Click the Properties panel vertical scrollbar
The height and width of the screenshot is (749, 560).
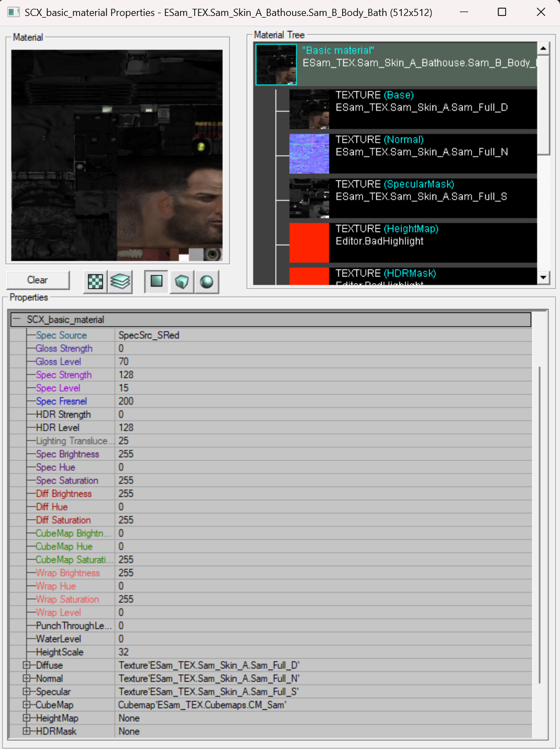[x=540, y=525]
